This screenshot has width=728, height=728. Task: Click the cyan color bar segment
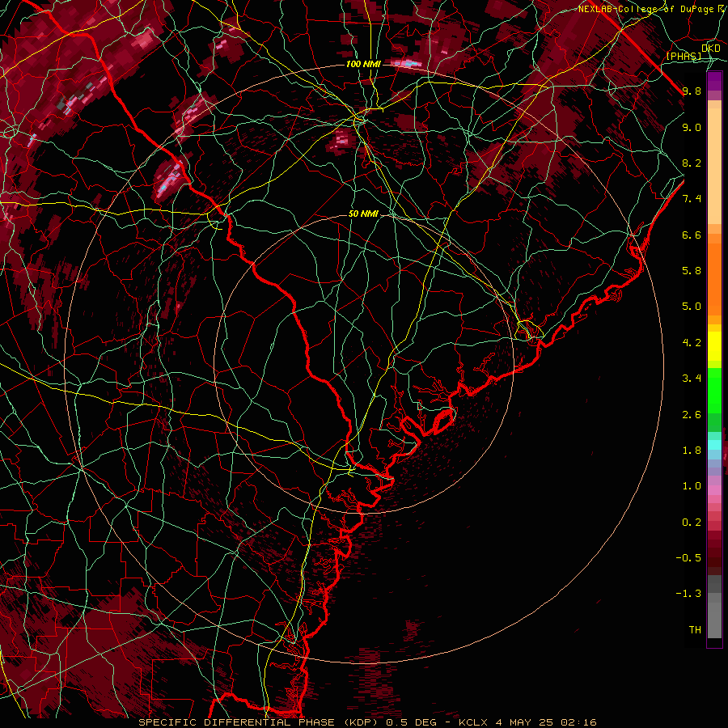click(714, 445)
